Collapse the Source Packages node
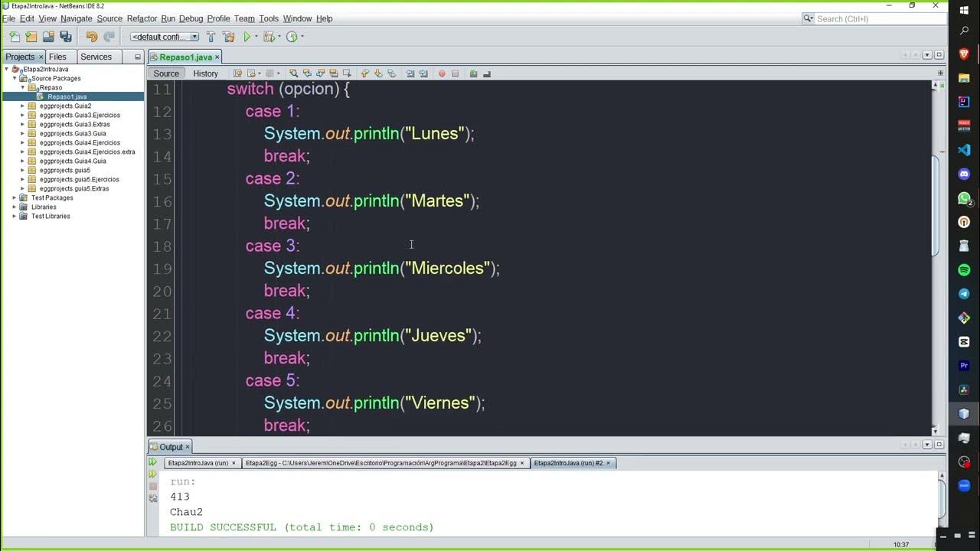Image resolution: width=980 pixels, height=551 pixels. [x=15, y=78]
